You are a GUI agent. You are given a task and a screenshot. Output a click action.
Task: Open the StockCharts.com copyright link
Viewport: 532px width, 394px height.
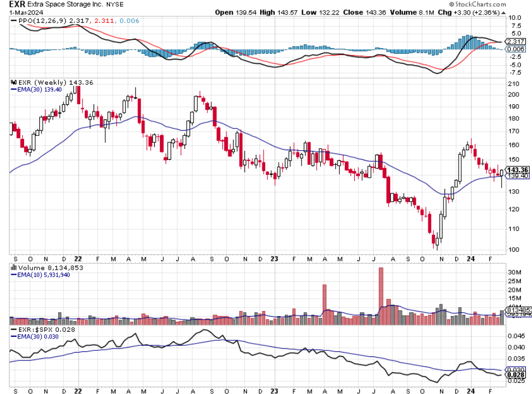478,4
